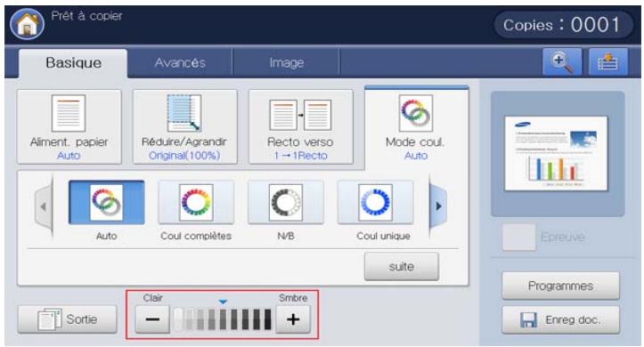Edit the Copies count field
Screen dimensions: 644x347
[x=564, y=25]
